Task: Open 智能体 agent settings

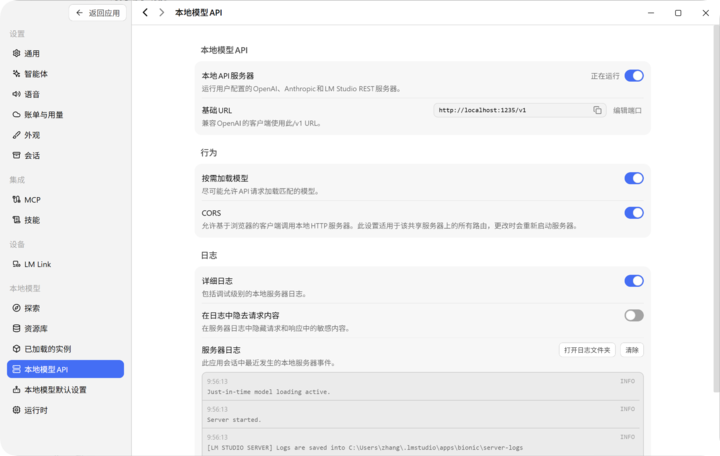Action: (65, 74)
